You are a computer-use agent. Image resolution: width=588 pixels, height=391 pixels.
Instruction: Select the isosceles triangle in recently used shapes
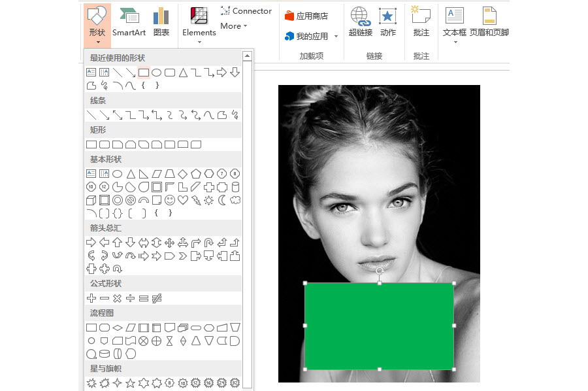click(x=183, y=73)
